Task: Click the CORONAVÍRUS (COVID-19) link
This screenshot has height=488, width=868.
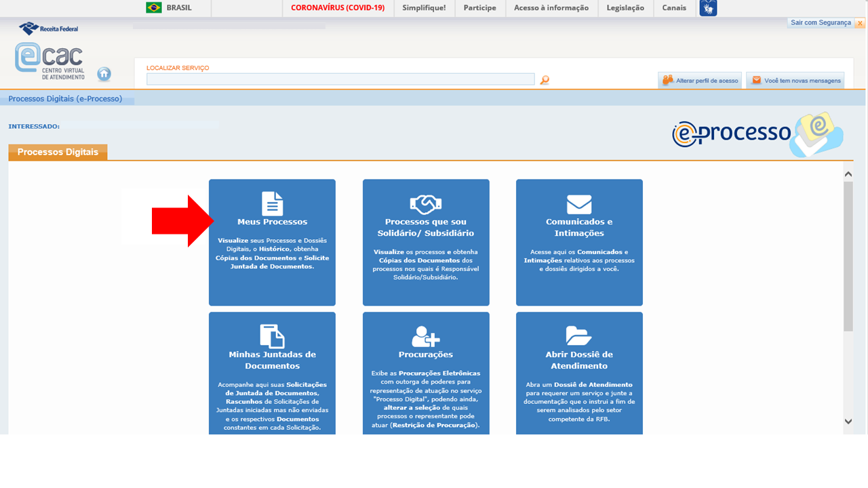Action: [337, 8]
